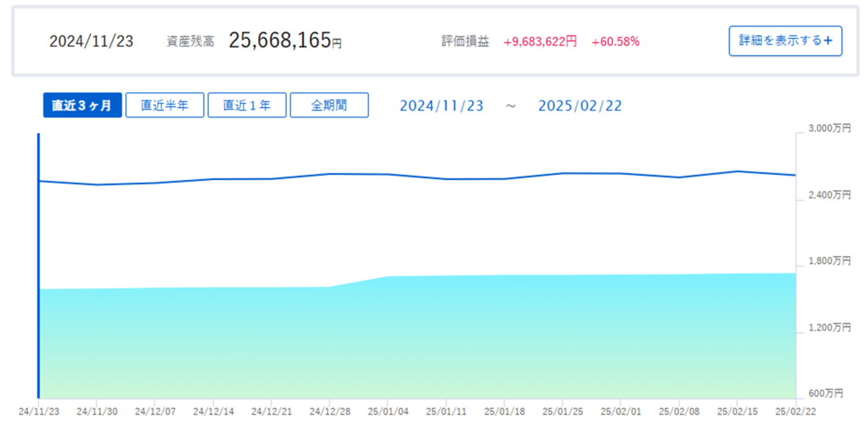Click the 資産残高 amount 25,668,165円

tap(285, 41)
